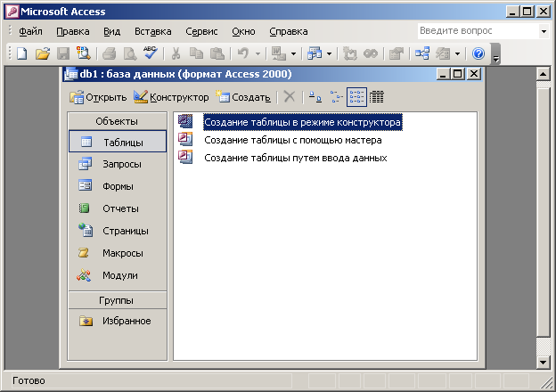
Task: Toggle the List view button
Action: (356, 97)
